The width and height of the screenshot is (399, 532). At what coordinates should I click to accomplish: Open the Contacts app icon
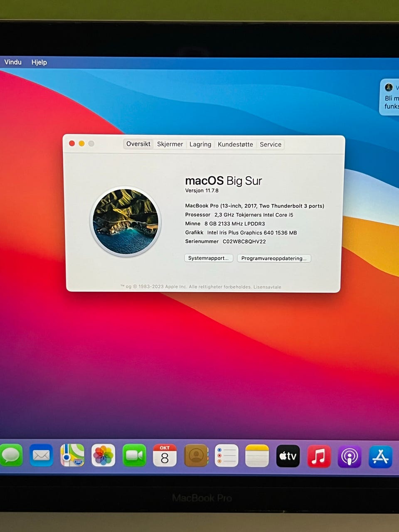click(x=196, y=456)
